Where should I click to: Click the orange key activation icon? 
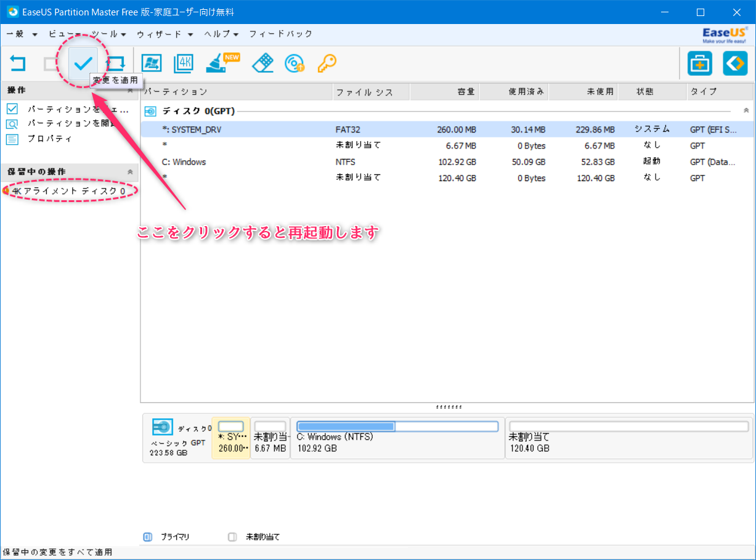coord(327,63)
